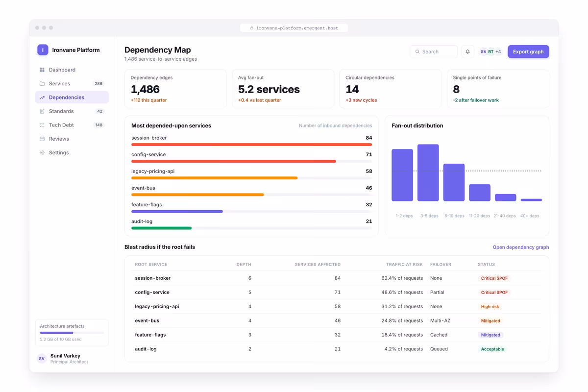Click the Dependency edges stat card

[x=175, y=89]
